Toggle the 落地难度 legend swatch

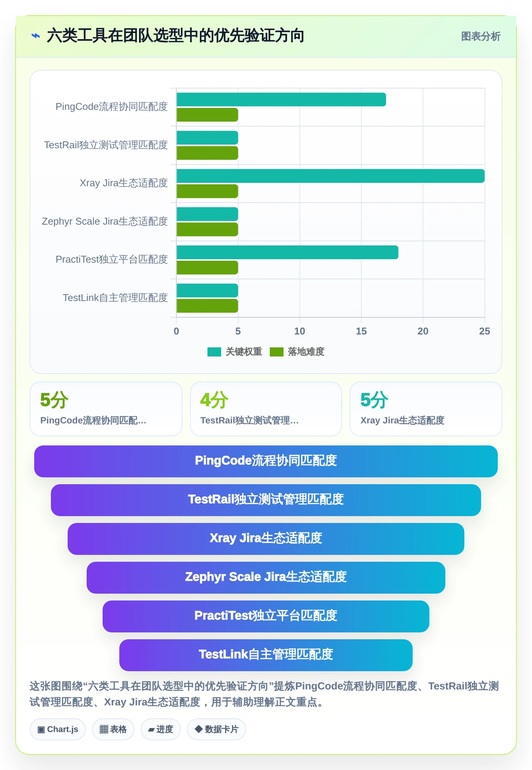[277, 352]
